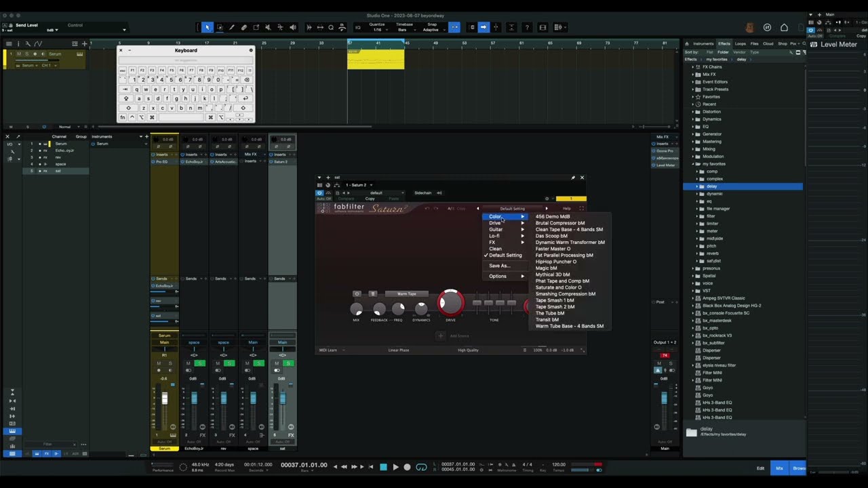Toggle the Loop button in transport
The width and height of the screenshot is (868, 488).
click(421, 467)
